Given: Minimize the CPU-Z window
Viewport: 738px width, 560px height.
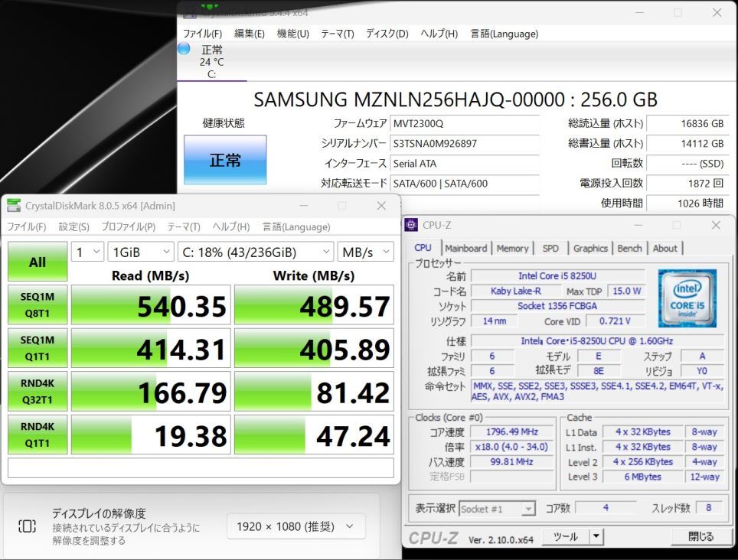Looking at the screenshot, I should [638, 225].
